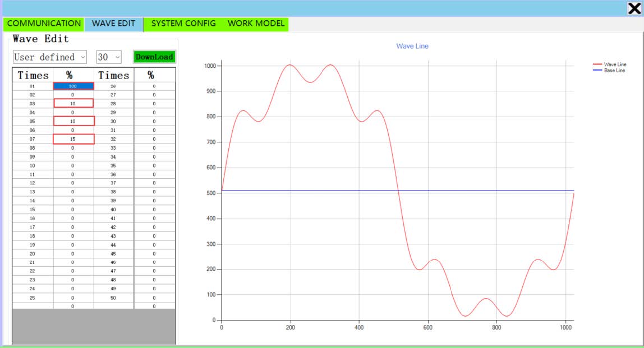Viewport: 644px width, 348px height.
Task: Click the harmonic 02 percent cell
Action: pos(73,95)
